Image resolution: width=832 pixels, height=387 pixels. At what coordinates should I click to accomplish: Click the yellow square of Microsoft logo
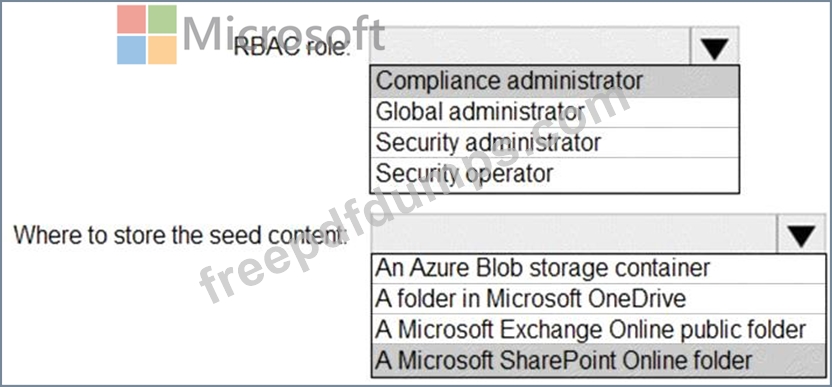click(x=162, y=50)
